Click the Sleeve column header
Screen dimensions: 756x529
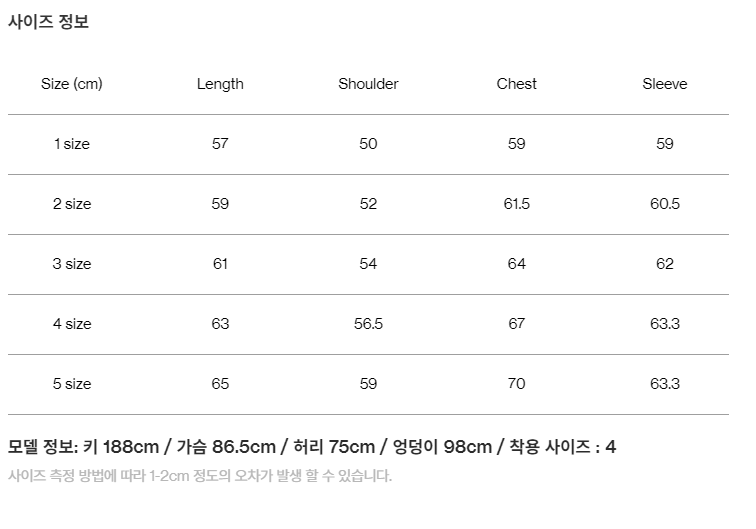[x=665, y=84]
